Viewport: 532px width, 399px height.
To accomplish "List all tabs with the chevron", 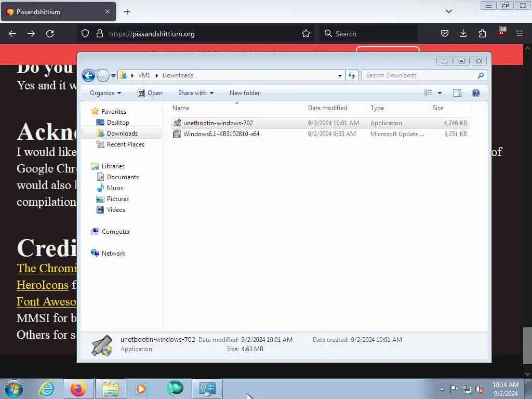I will point(448,11).
